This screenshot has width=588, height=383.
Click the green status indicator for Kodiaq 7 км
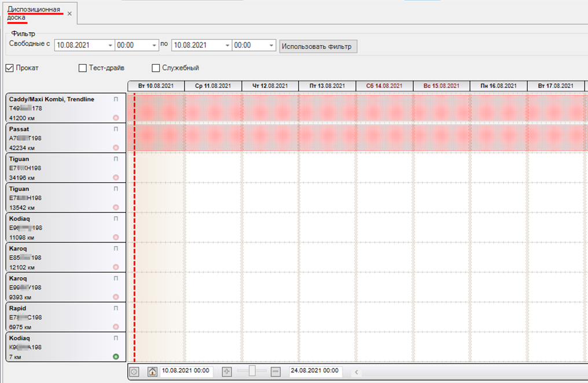(116, 357)
